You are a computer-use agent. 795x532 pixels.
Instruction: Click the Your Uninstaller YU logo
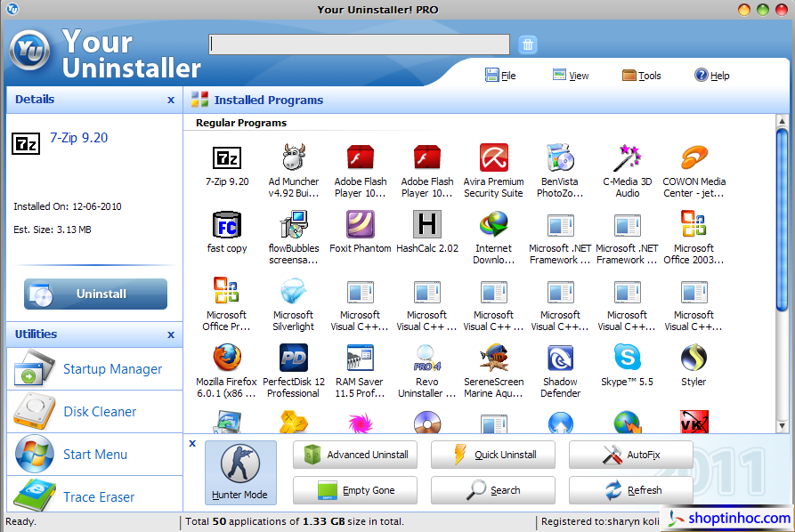pyautogui.click(x=30, y=50)
